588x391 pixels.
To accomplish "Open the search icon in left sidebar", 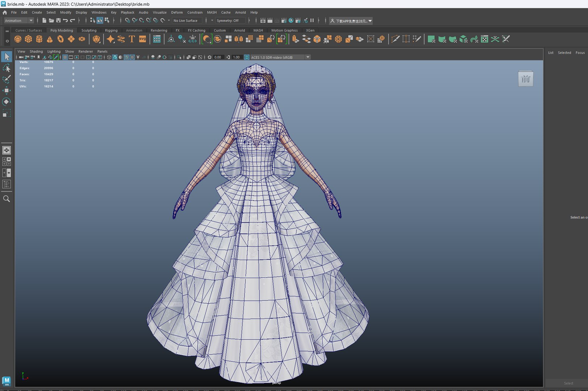I will pyautogui.click(x=7, y=199).
